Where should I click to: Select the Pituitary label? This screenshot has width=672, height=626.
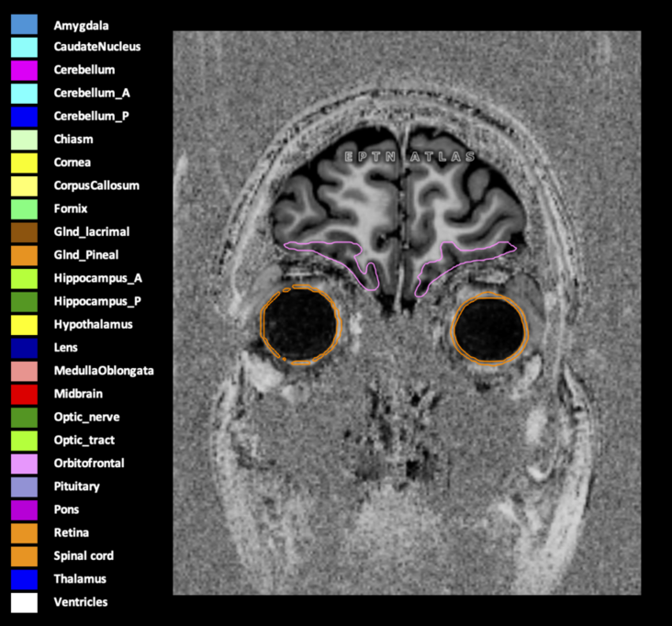(77, 486)
